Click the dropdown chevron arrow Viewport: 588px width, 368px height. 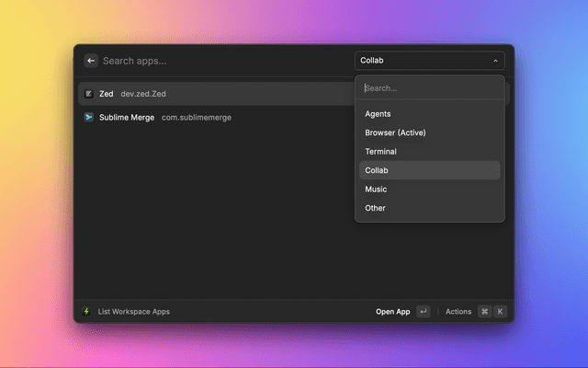(495, 61)
